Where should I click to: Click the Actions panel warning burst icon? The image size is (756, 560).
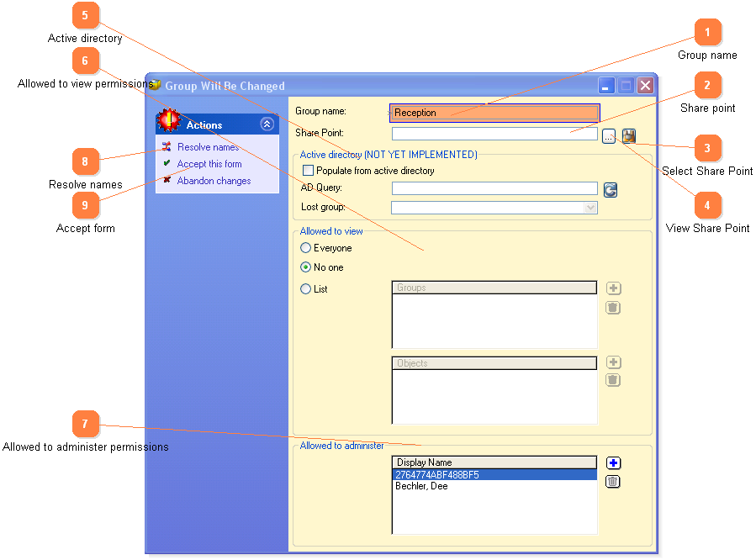click(x=168, y=120)
